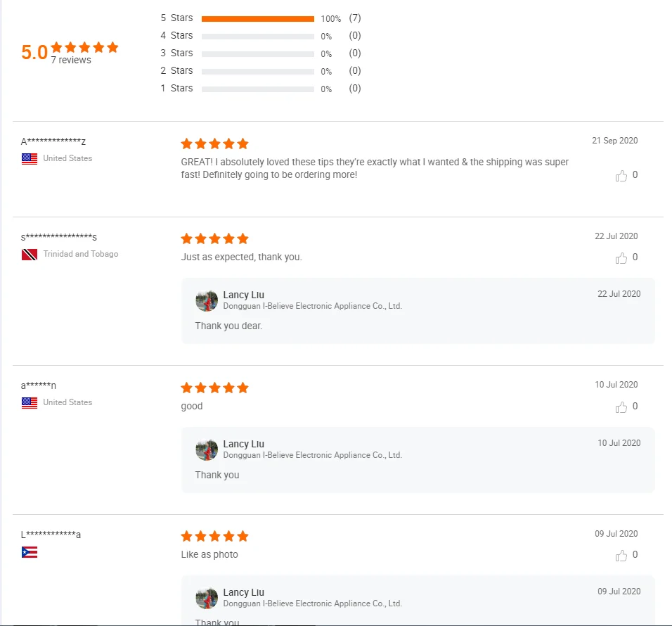This screenshot has width=672, height=626.
Task: Click Lancy Liu's avatar in 10 Jul reply
Action: (x=207, y=449)
